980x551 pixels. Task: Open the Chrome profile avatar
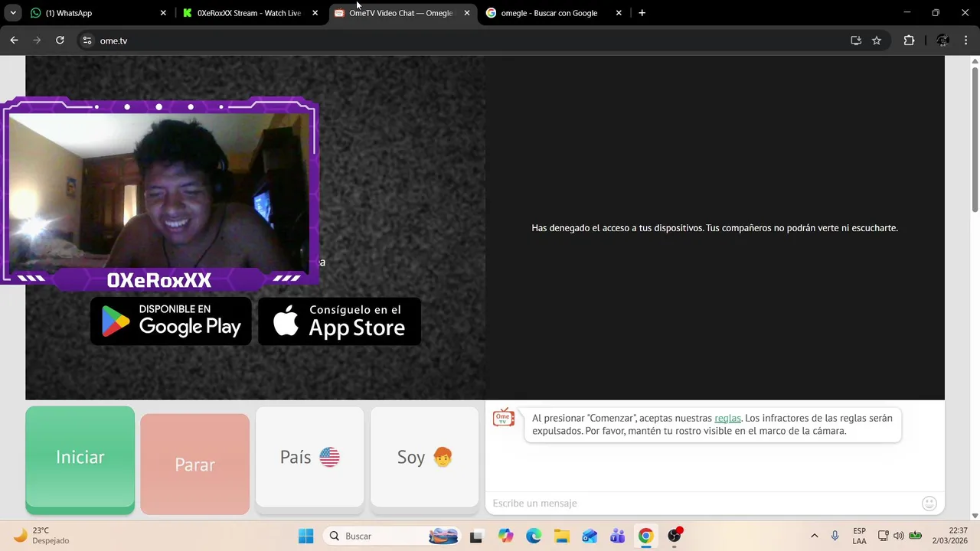pyautogui.click(x=943, y=41)
